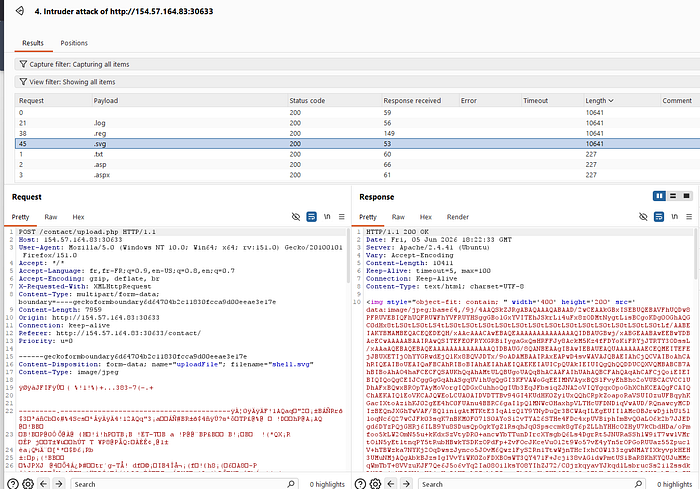Click the Comment column header
The image size is (700, 489).
click(680, 100)
